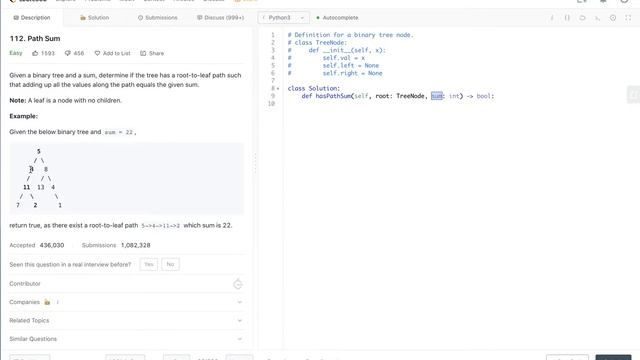Expand the Companies section
This screenshot has height=360, width=640.
pyautogui.click(x=126, y=302)
